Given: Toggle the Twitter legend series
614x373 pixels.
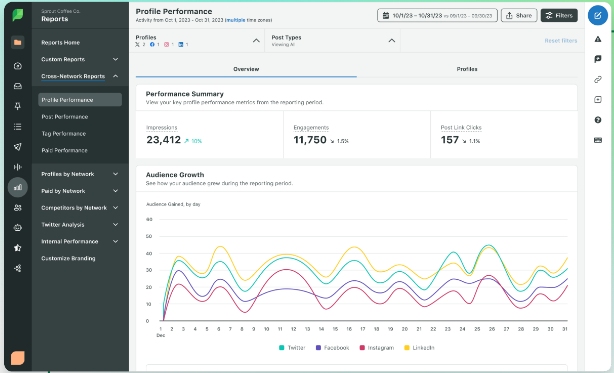Looking at the screenshot, I should pyautogui.click(x=292, y=348).
